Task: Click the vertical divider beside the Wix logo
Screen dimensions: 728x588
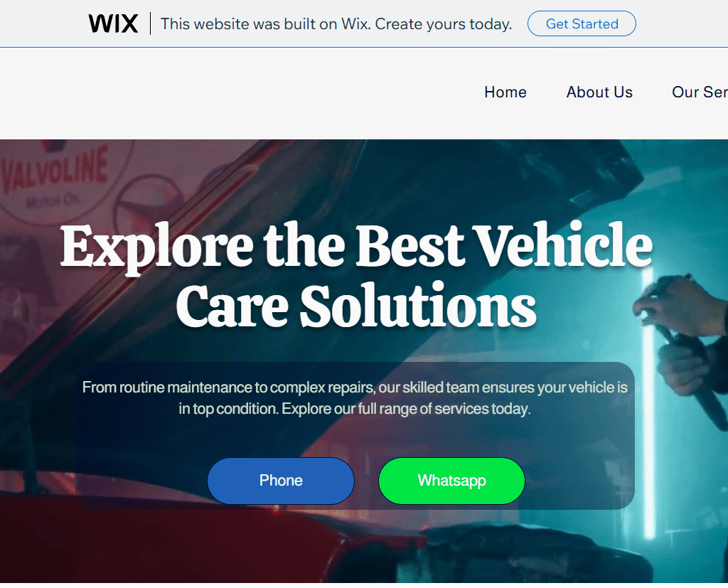Action: tap(151, 23)
